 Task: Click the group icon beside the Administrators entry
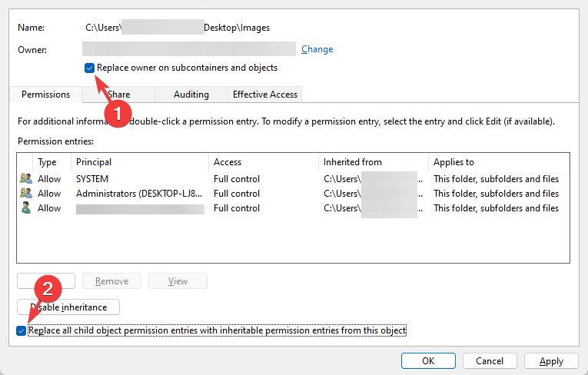click(x=25, y=194)
